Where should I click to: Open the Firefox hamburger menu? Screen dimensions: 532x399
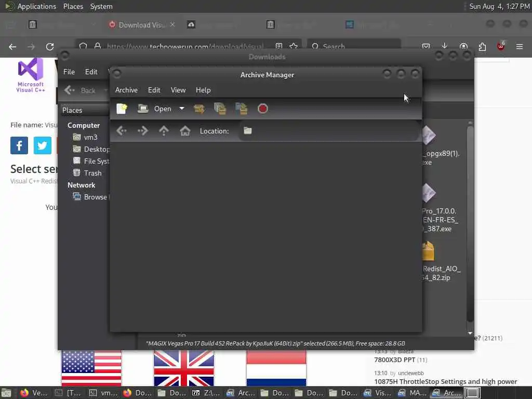pyautogui.click(x=520, y=46)
